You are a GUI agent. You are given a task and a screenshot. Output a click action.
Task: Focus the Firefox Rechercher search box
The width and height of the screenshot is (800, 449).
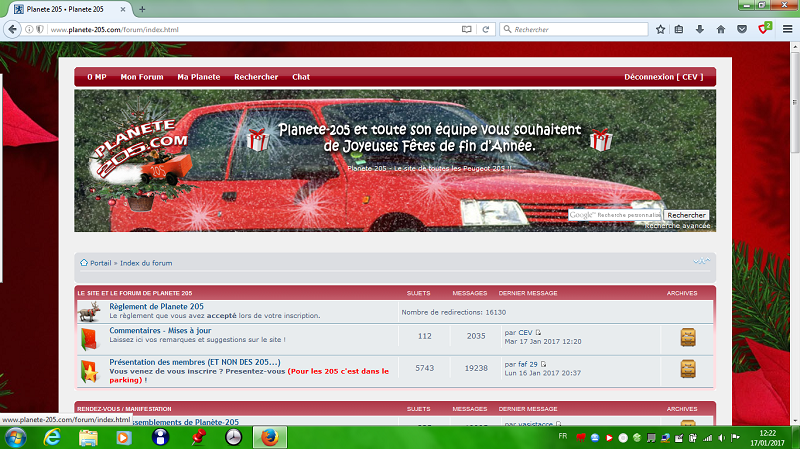coord(574,30)
